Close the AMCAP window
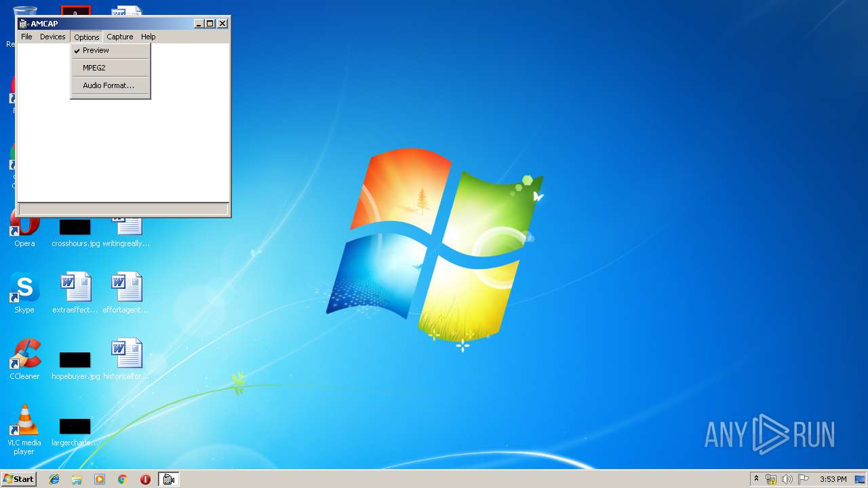 pyautogui.click(x=222, y=24)
